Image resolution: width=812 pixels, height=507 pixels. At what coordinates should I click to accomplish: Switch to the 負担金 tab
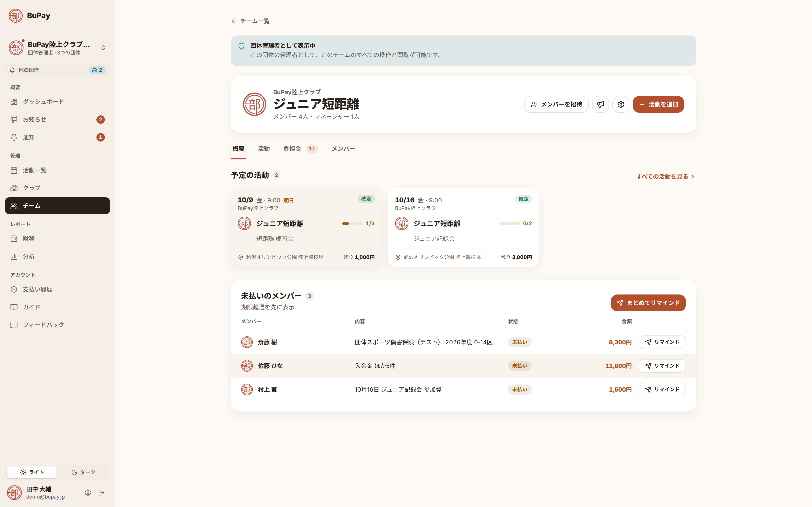pyautogui.click(x=300, y=149)
